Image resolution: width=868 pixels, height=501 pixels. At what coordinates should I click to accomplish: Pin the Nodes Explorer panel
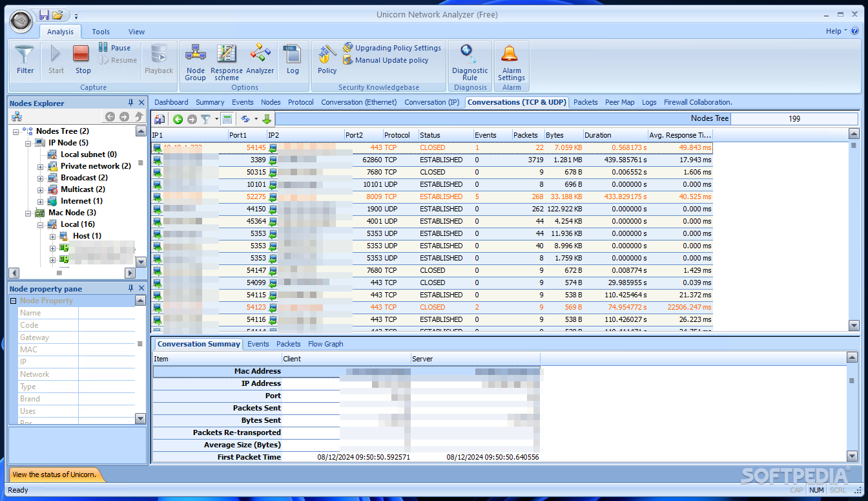(x=131, y=103)
